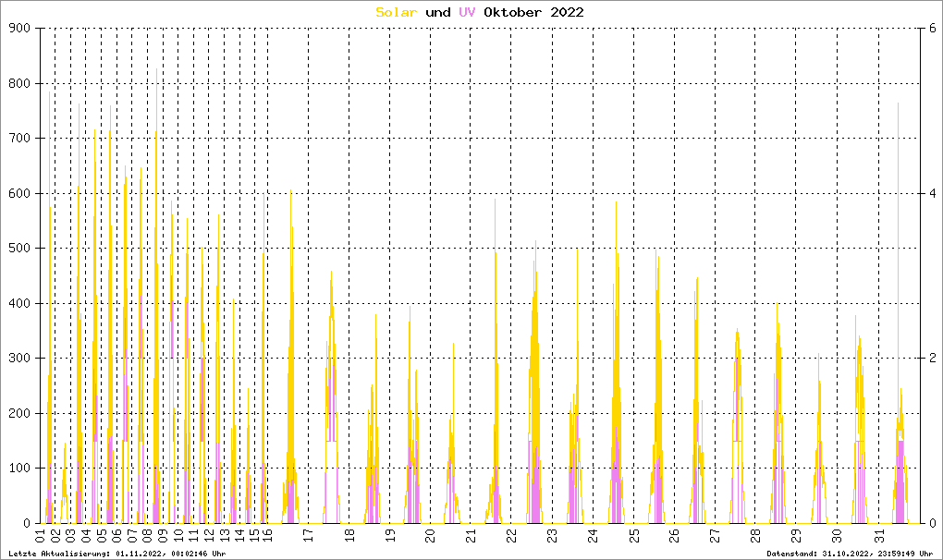
Task: Click the 100 value on the left axis
Action: (x=19, y=469)
